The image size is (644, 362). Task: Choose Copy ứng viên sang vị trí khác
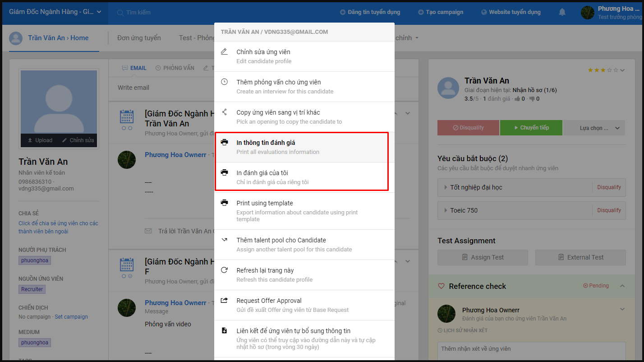(x=304, y=117)
